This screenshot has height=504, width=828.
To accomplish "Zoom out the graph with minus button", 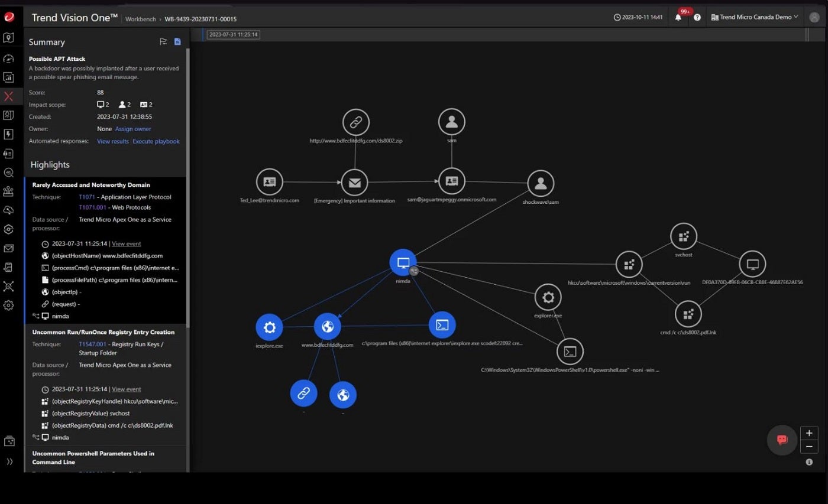I will 809,447.
